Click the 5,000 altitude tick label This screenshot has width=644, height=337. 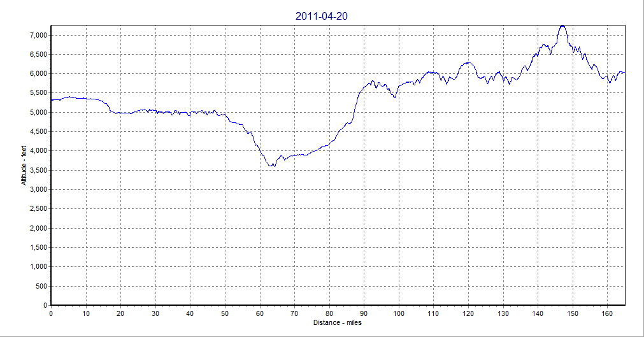pyautogui.click(x=38, y=112)
